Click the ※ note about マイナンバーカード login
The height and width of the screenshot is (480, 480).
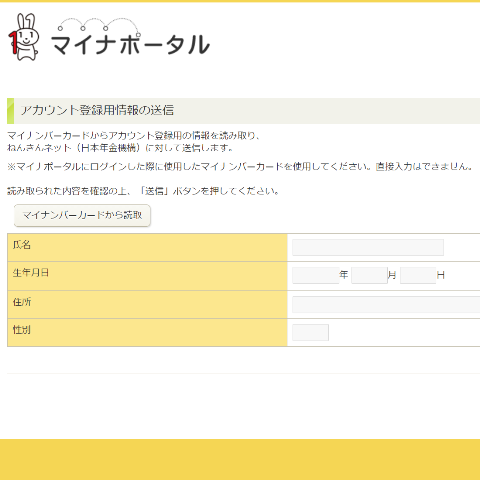[x=240, y=166]
